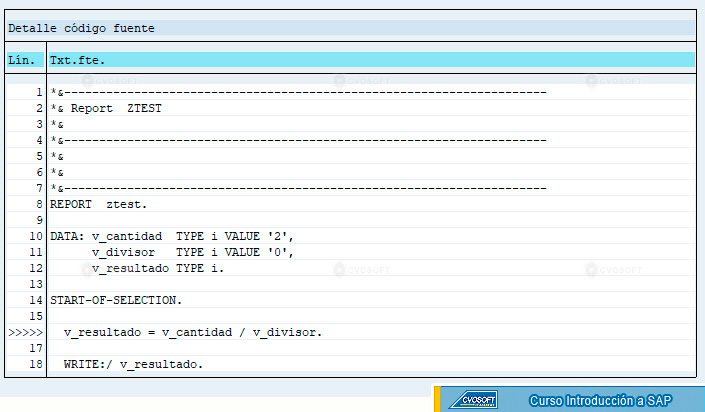The height and width of the screenshot is (412, 705).
Task: Click line number 1
Action: (x=40, y=92)
